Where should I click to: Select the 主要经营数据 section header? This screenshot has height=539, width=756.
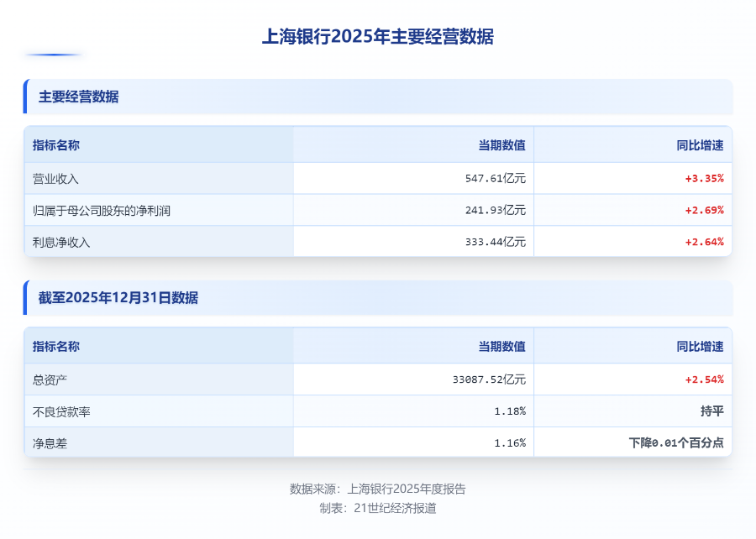(79, 97)
